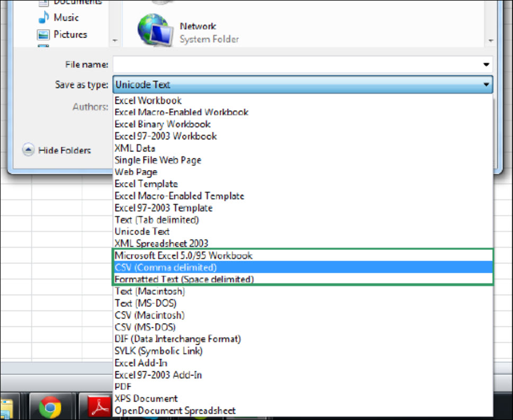Click the Hide Folders arrow button

(x=28, y=150)
